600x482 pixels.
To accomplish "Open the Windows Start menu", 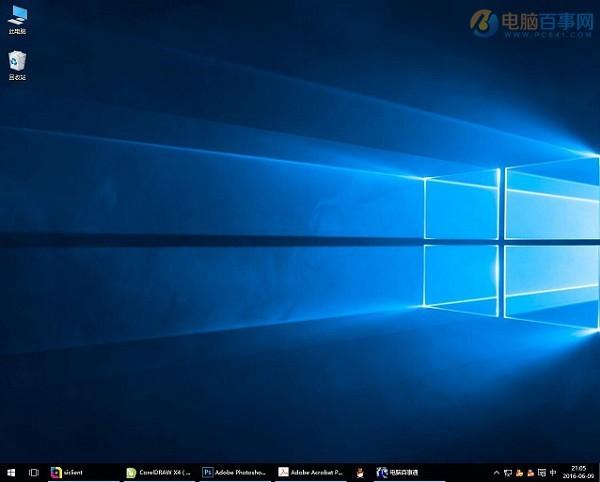I will pyautogui.click(x=11, y=472).
